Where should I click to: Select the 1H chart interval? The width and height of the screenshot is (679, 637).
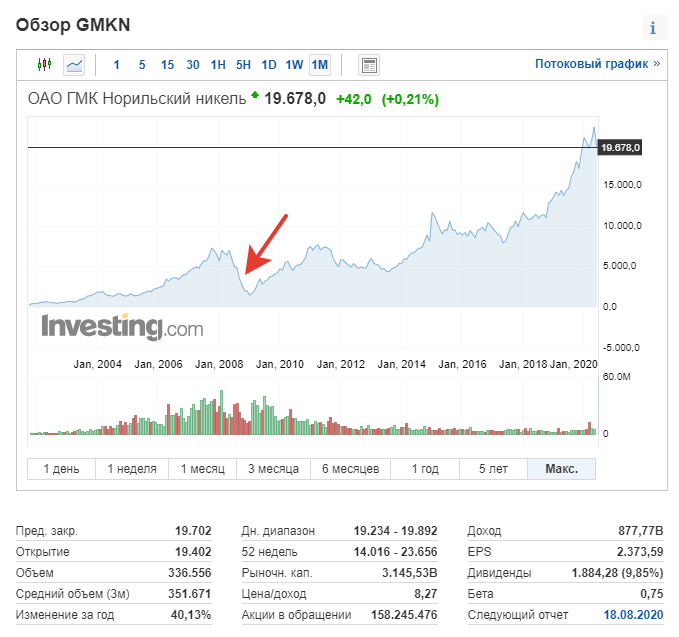point(218,65)
